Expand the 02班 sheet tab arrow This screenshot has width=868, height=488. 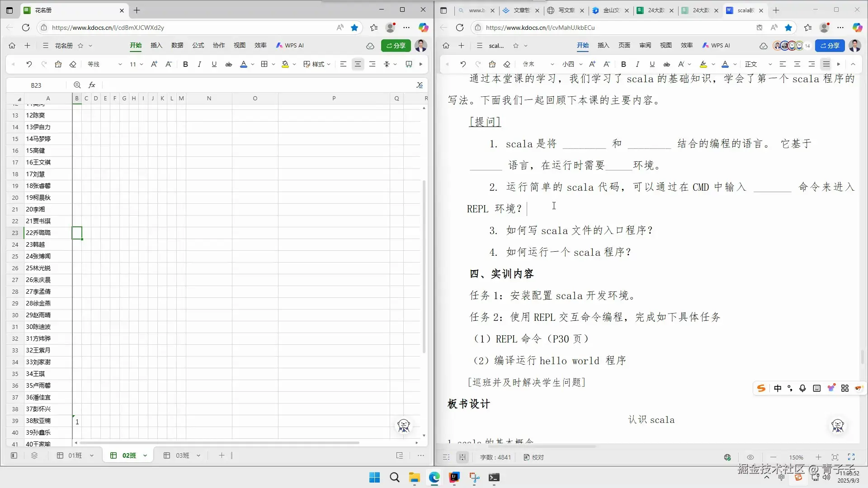click(x=145, y=455)
